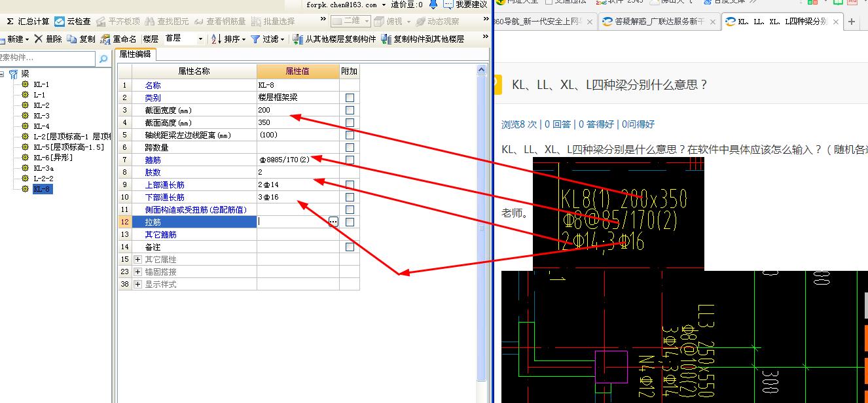Switch to KL、LL、XL、L四种梁 browser tab

tap(781, 22)
